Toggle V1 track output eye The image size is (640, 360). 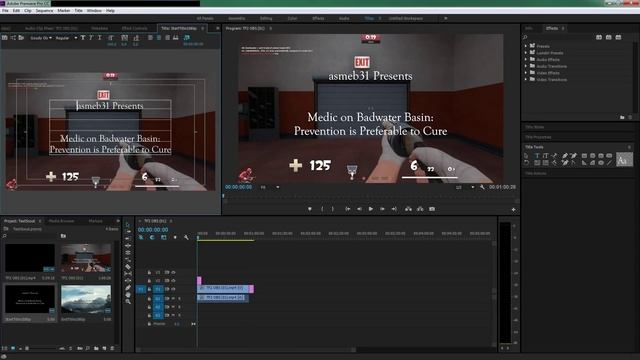pyautogui.click(x=173, y=289)
